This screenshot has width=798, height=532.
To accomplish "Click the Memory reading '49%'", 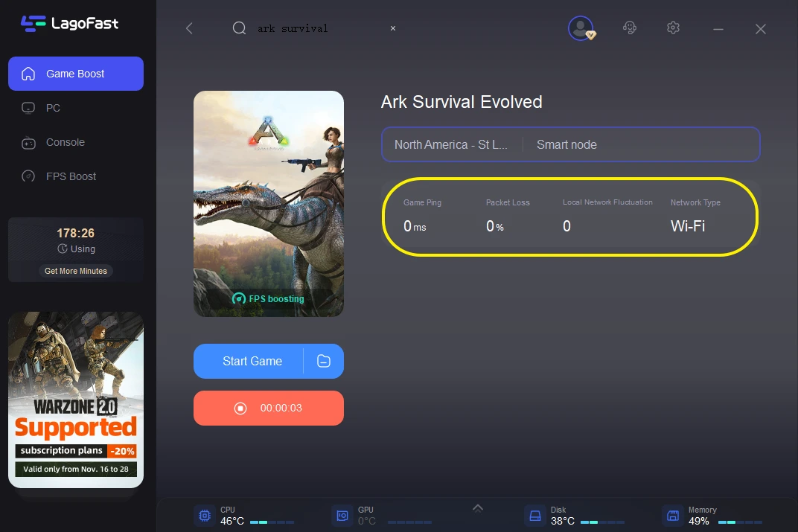I will [x=699, y=521].
